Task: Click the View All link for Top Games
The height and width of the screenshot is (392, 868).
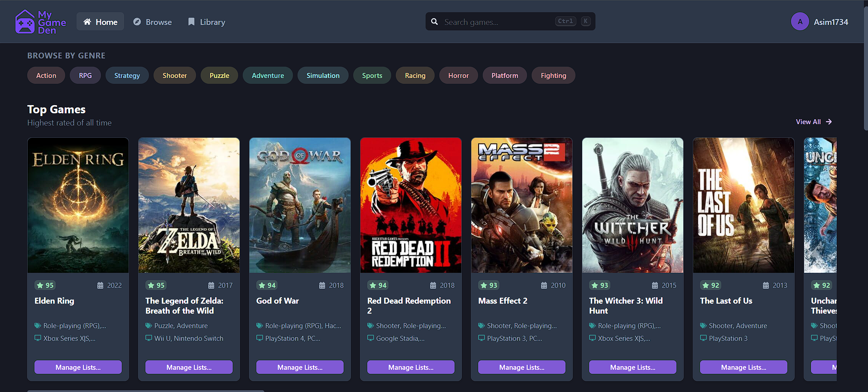Action: coord(814,122)
